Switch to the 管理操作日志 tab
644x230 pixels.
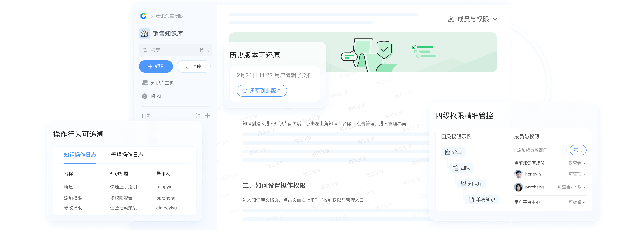pyautogui.click(x=127, y=155)
